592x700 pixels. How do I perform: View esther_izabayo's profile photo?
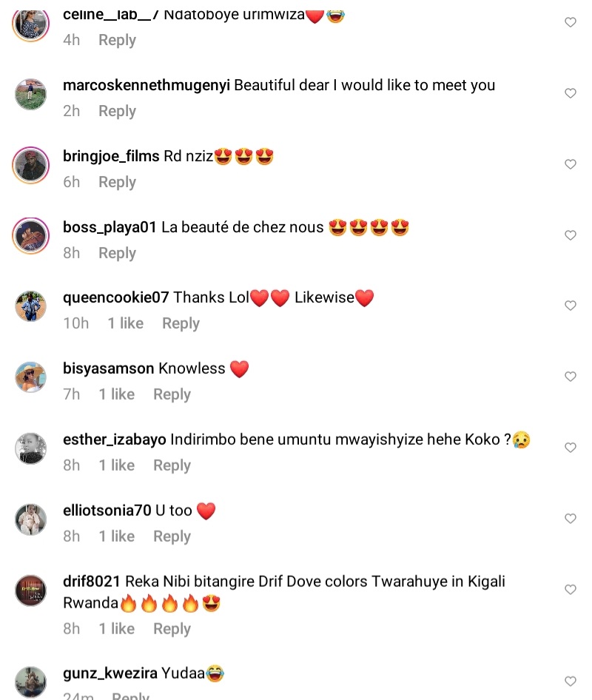[x=31, y=448]
